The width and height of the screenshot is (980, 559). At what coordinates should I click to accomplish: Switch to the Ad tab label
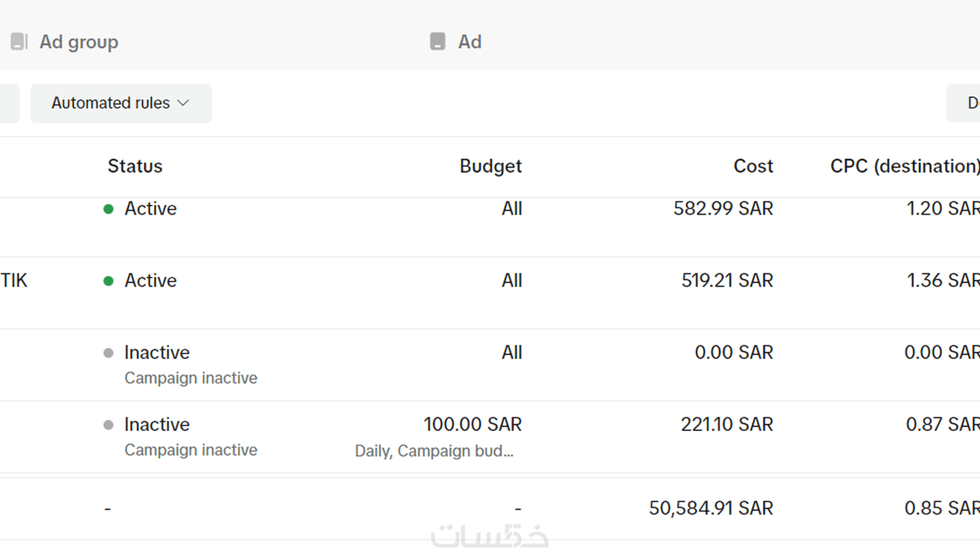pyautogui.click(x=469, y=42)
